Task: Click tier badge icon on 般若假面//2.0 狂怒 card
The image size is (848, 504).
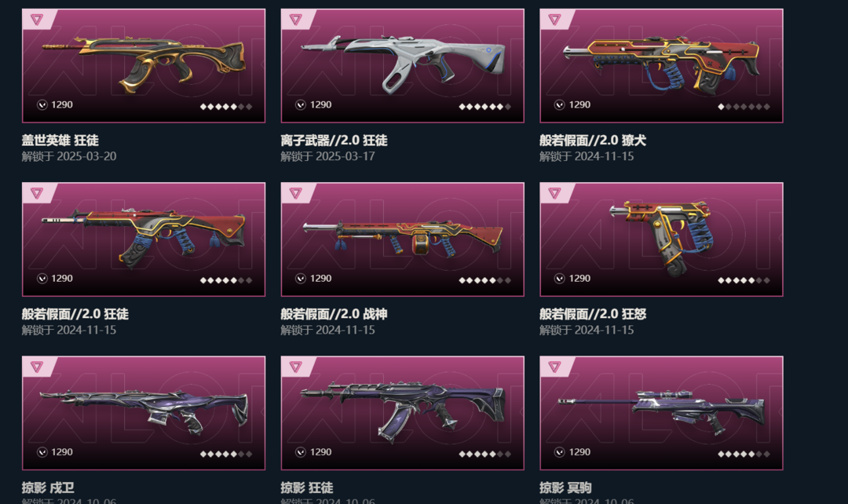Action: [x=554, y=193]
